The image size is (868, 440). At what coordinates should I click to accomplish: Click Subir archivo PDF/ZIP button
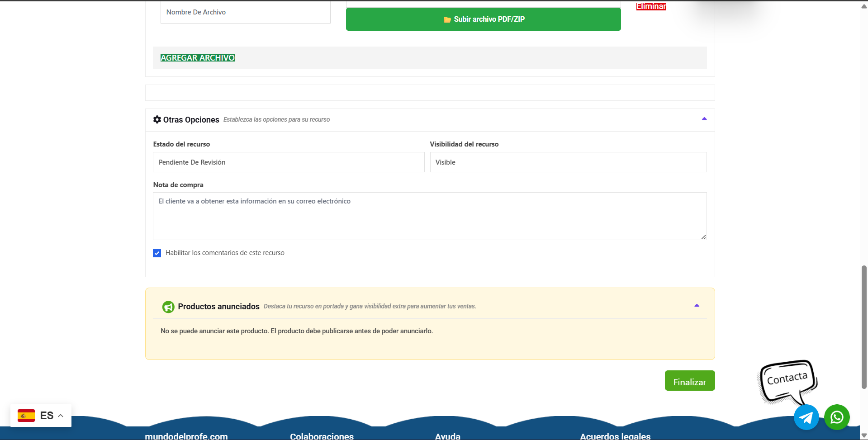point(483,19)
